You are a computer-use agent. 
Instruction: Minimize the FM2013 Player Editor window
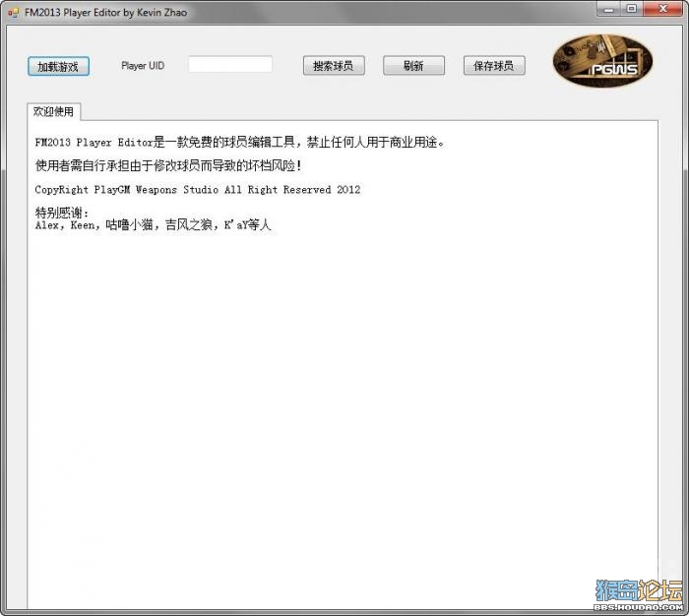[x=608, y=9]
